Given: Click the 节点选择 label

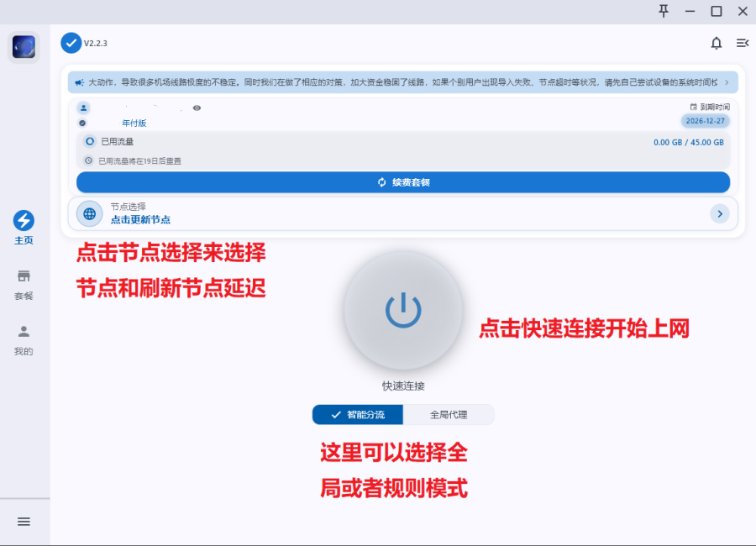Looking at the screenshot, I should (128, 207).
